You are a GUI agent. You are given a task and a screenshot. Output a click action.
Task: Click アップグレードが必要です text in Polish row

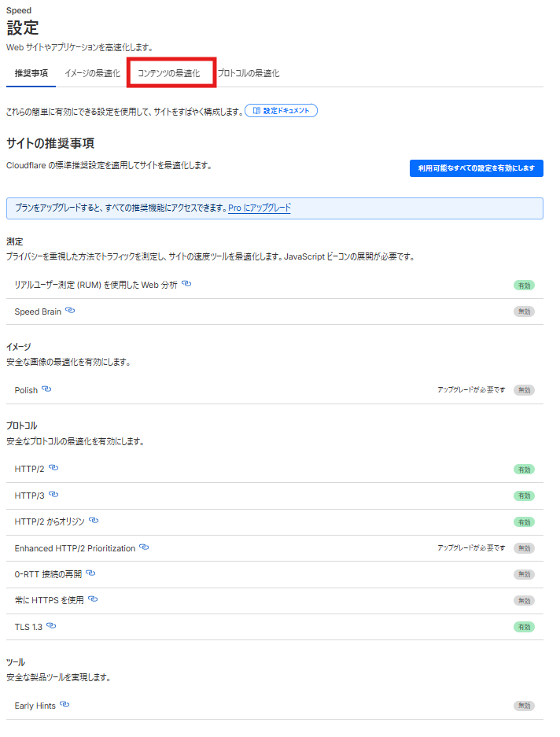click(471, 389)
